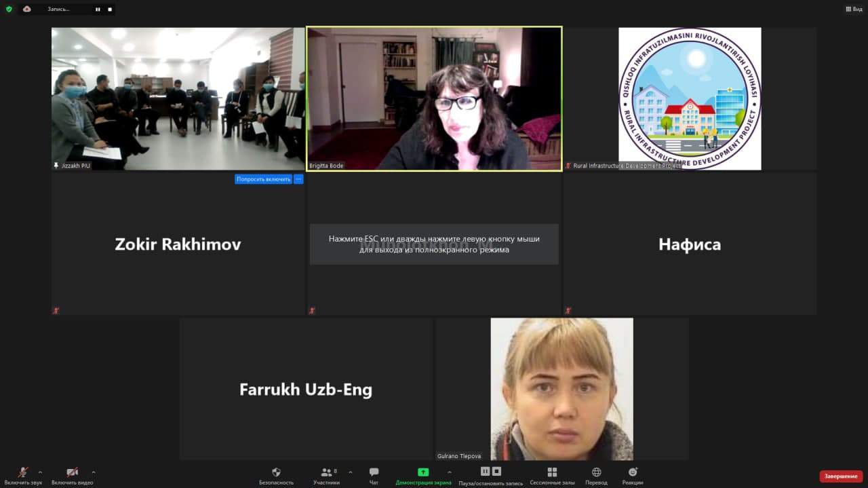Open Breakout Rooms (Сессионные залы)
This screenshot has width=868, height=488.
[552, 472]
